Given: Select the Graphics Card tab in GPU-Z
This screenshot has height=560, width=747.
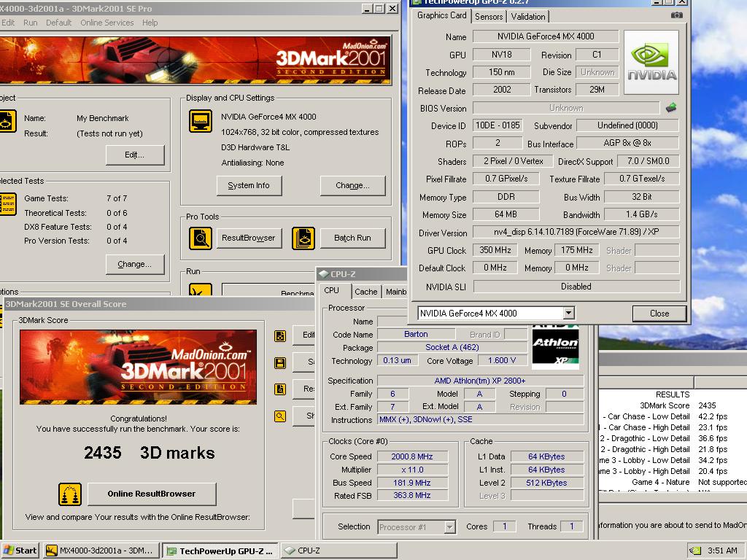Looking at the screenshot, I should (x=441, y=15).
